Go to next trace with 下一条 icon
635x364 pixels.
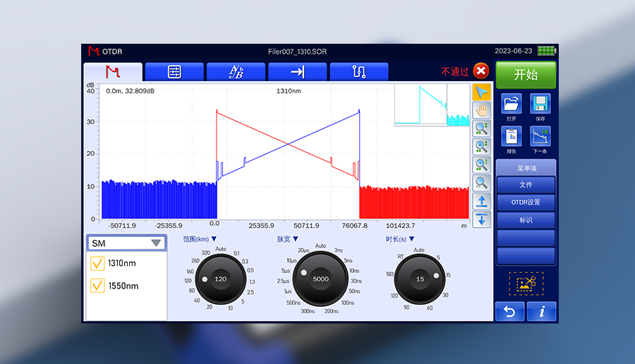coord(540,136)
